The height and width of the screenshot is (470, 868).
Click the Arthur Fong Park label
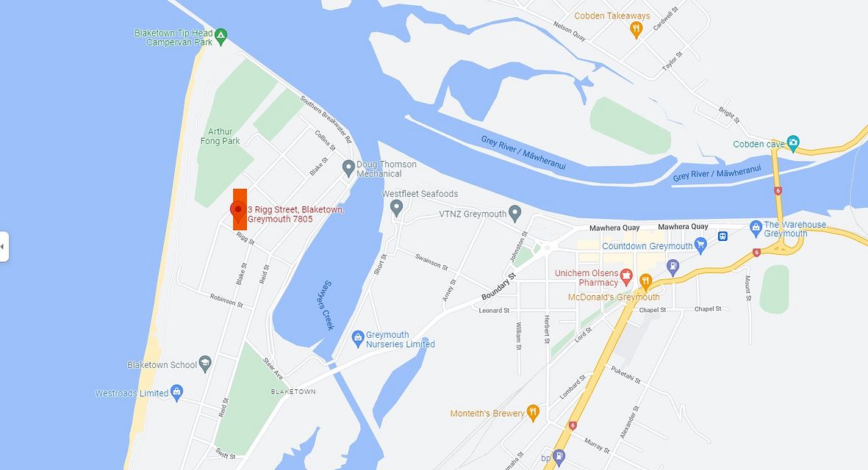coord(220,136)
